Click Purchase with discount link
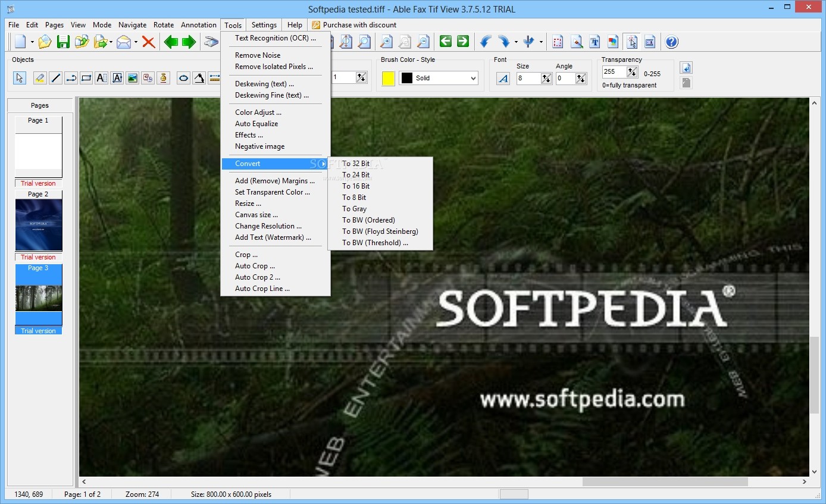 pos(354,25)
